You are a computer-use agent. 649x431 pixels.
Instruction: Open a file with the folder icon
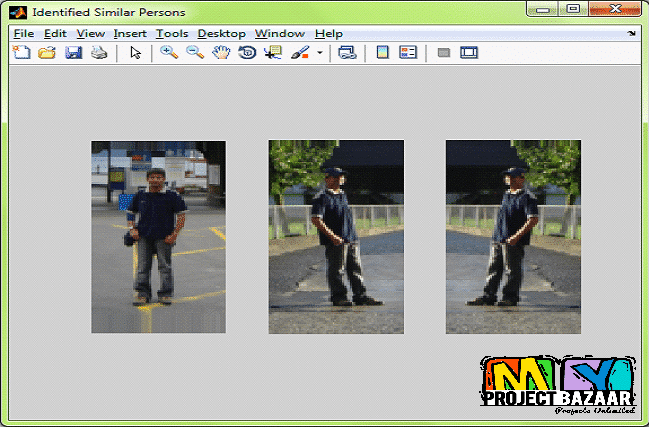pyautogui.click(x=46, y=53)
